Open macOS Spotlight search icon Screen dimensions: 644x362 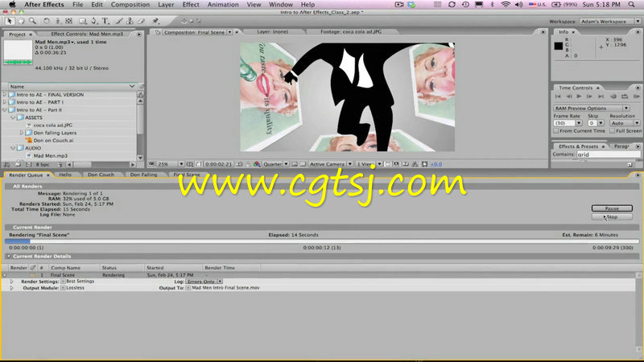click(x=632, y=5)
